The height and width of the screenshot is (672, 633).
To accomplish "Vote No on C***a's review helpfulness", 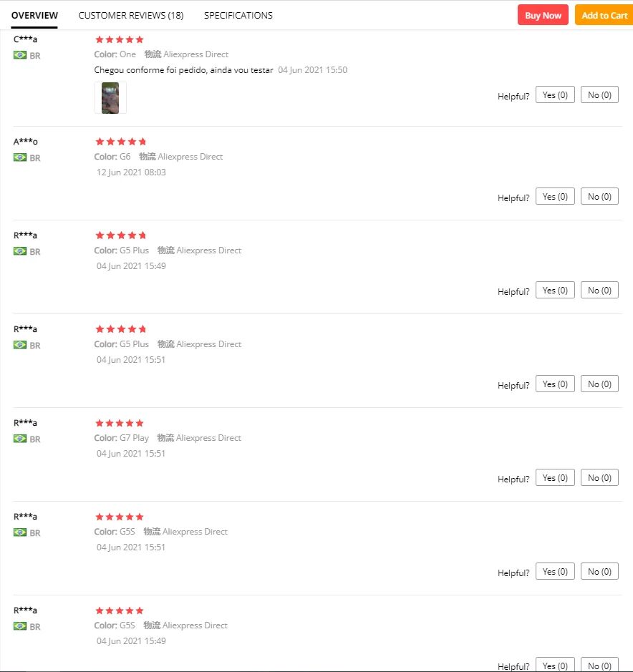I will (599, 94).
